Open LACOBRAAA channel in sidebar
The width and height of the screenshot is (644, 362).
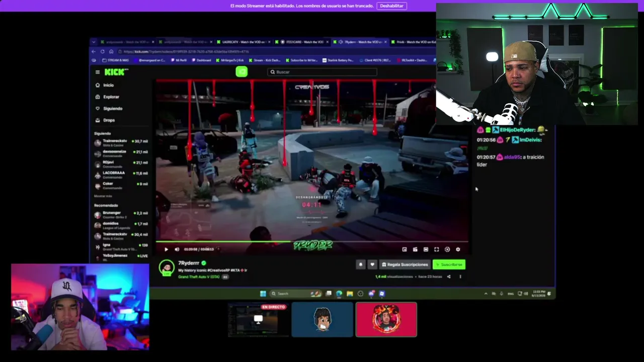click(121, 174)
